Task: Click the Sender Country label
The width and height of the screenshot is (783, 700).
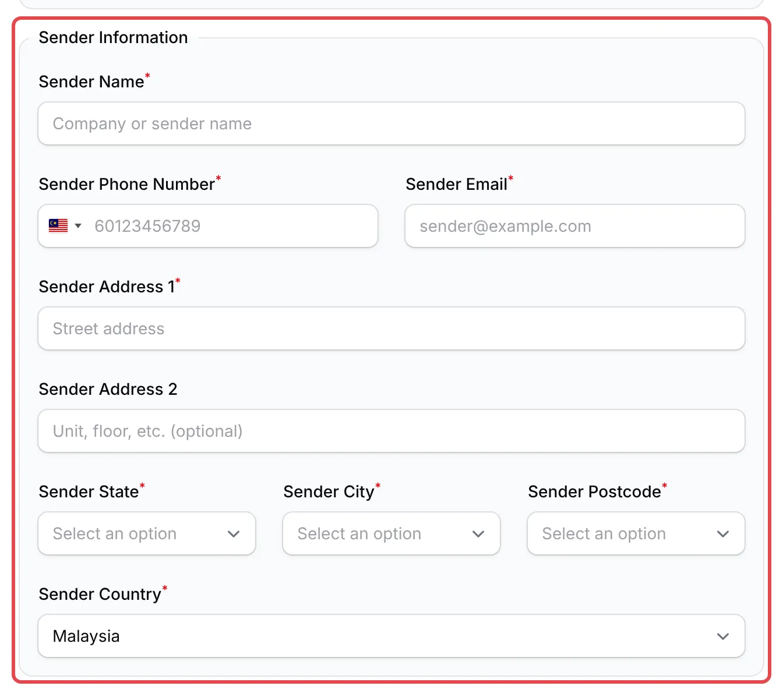Action: 100,594
